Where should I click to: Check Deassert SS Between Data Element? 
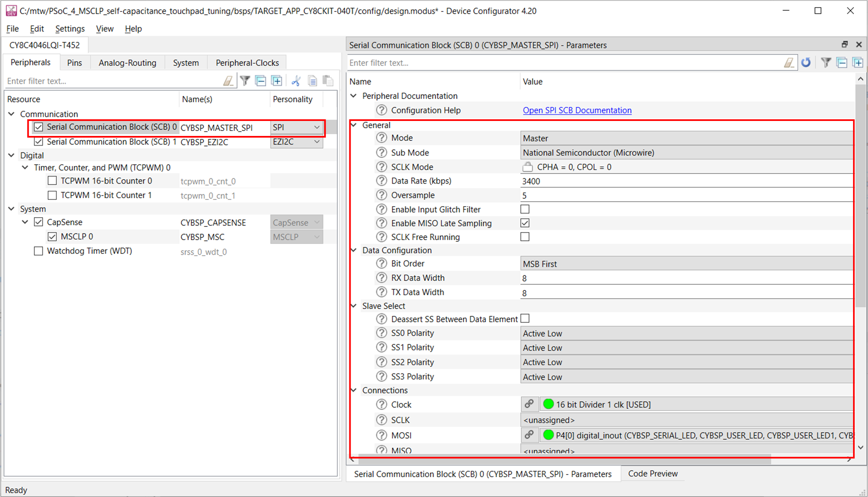(x=525, y=319)
